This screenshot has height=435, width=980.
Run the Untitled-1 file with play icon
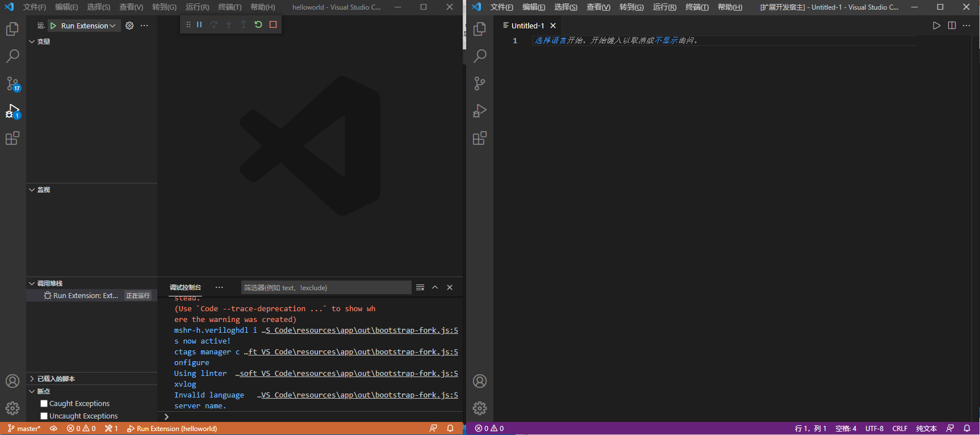point(936,26)
